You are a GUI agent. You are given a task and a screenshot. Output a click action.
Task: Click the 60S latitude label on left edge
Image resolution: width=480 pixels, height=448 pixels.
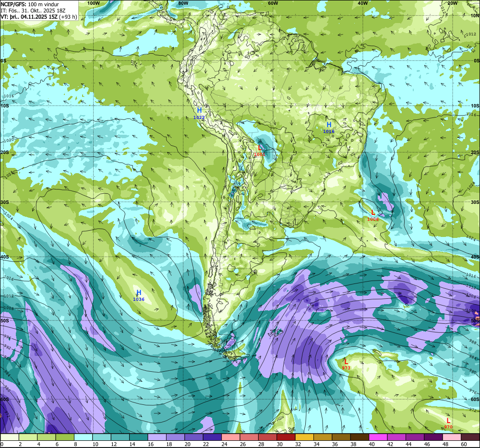(x=4, y=400)
